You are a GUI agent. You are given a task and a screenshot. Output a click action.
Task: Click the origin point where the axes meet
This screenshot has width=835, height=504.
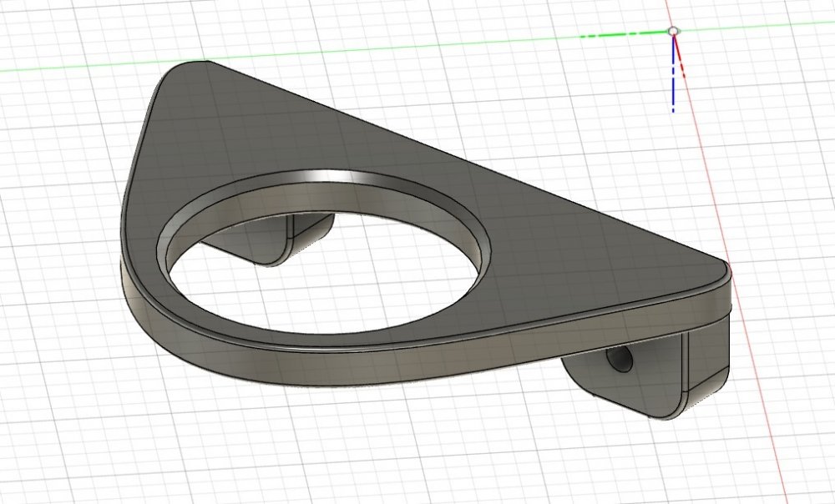673,31
